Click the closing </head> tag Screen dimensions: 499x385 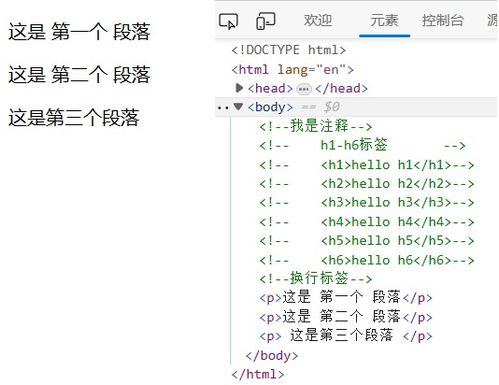point(341,88)
